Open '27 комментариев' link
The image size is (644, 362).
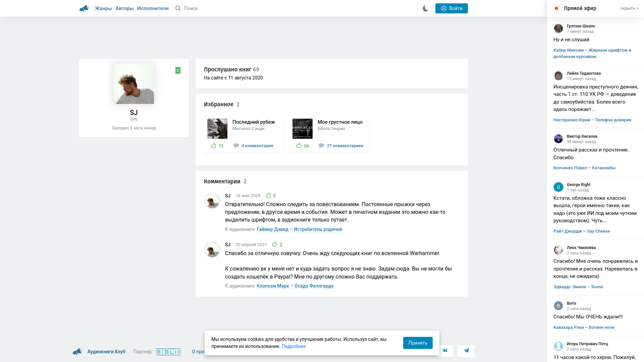click(x=345, y=146)
